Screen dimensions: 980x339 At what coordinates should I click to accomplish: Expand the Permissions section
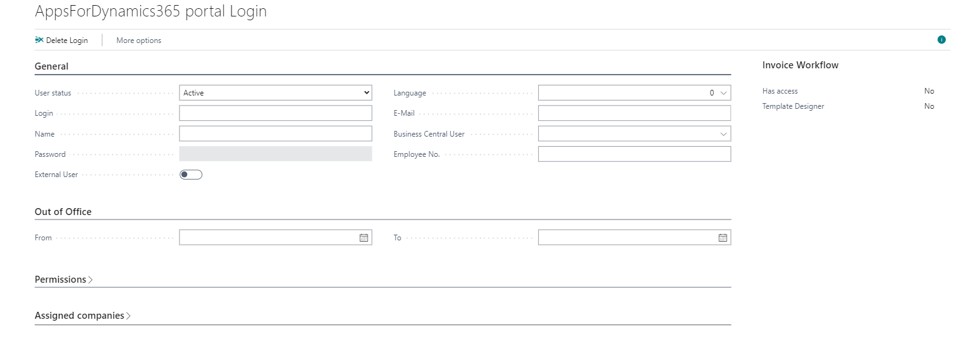point(64,280)
